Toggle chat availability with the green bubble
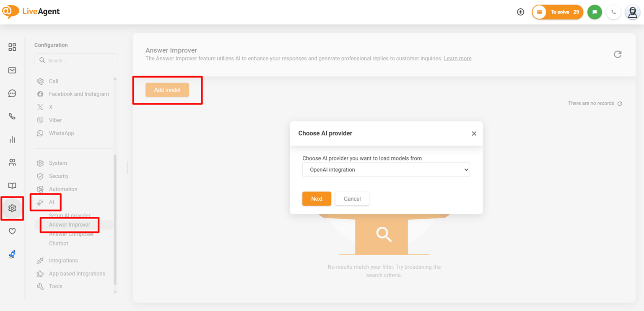644x311 pixels. pos(595,12)
